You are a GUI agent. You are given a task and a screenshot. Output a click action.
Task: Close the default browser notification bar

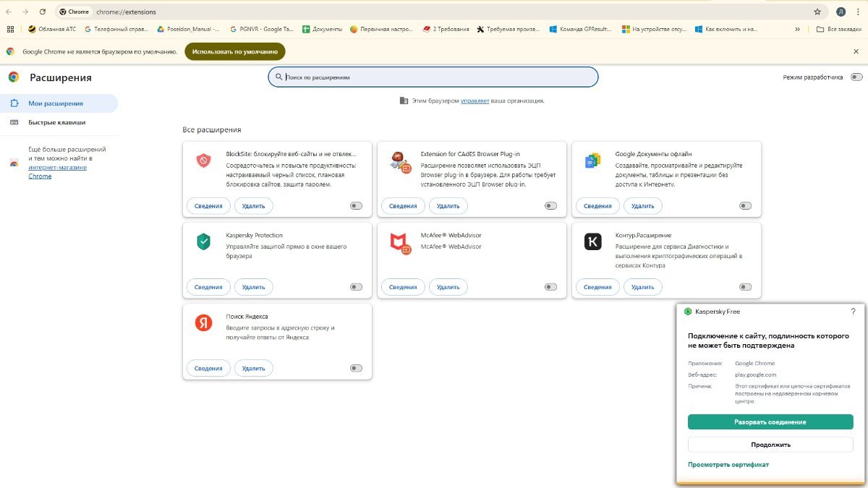(856, 51)
